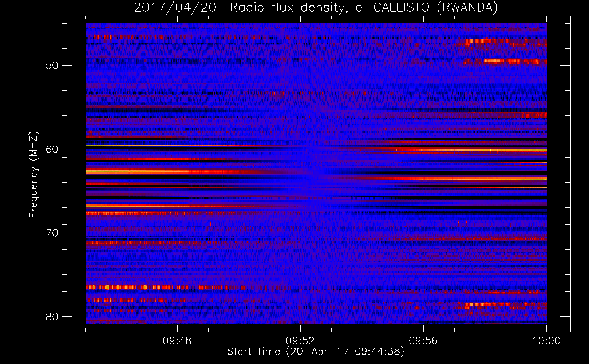Click the 09:56 time tick label
The width and height of the screenshot is (589, 364).
pos(423,341)
